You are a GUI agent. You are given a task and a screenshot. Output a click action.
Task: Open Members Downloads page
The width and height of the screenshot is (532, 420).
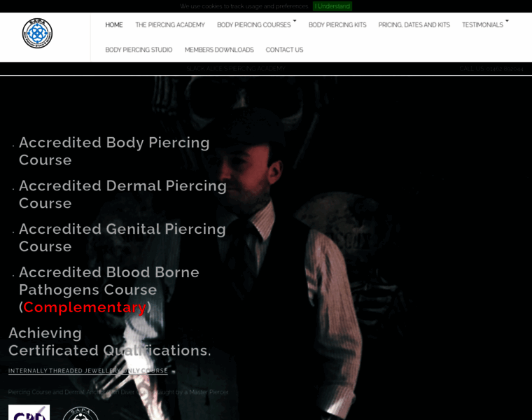pyautogui.click(x=219, y=50)
